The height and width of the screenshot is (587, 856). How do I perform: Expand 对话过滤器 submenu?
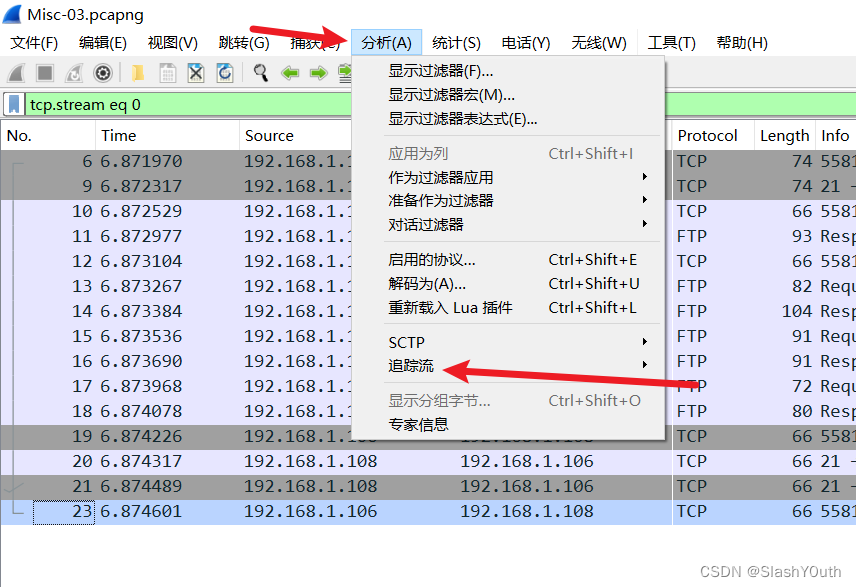[x=509, y=224]
